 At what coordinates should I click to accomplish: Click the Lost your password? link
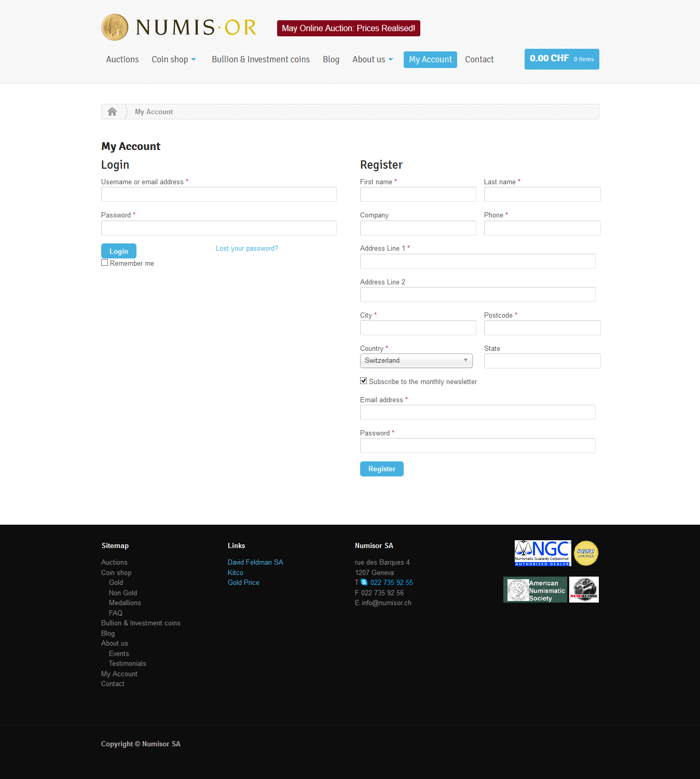[247, 249]
